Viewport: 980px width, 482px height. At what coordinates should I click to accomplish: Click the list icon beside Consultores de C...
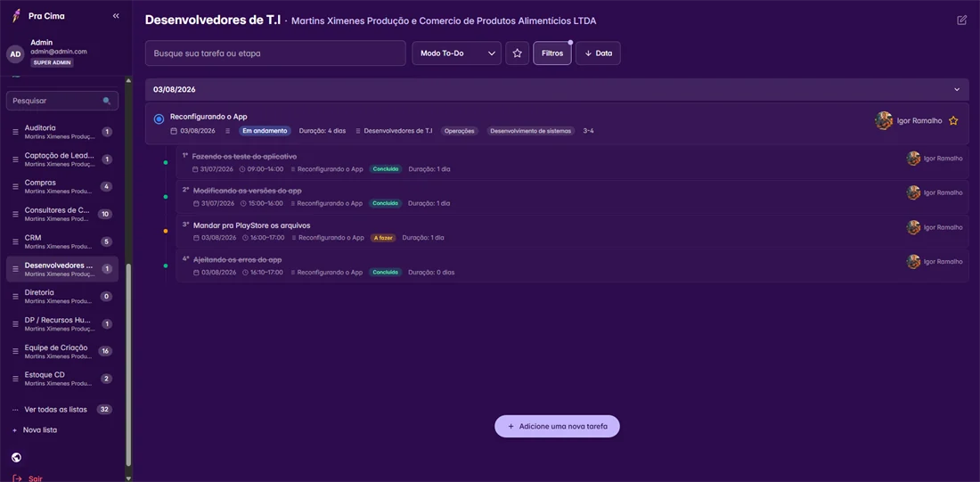tap(16, 215)
